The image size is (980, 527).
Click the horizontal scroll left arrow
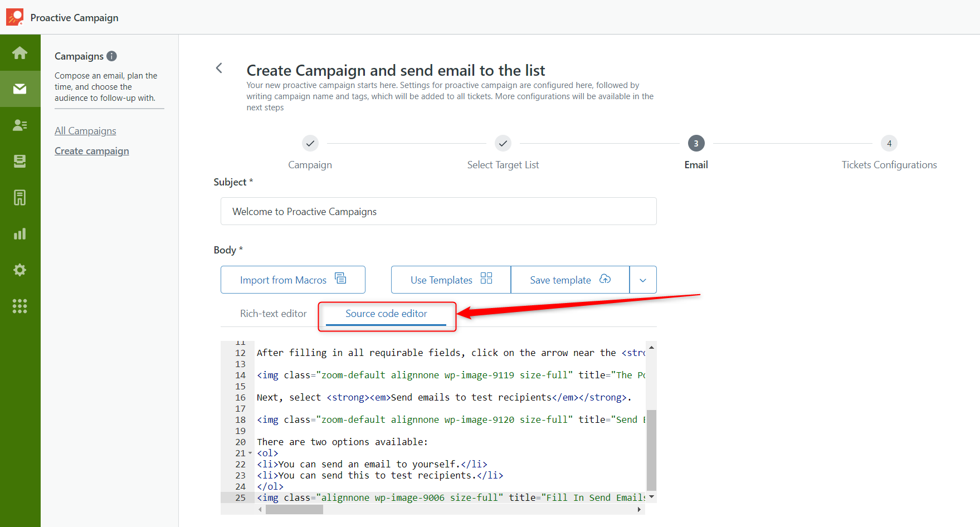coord(260,509)
